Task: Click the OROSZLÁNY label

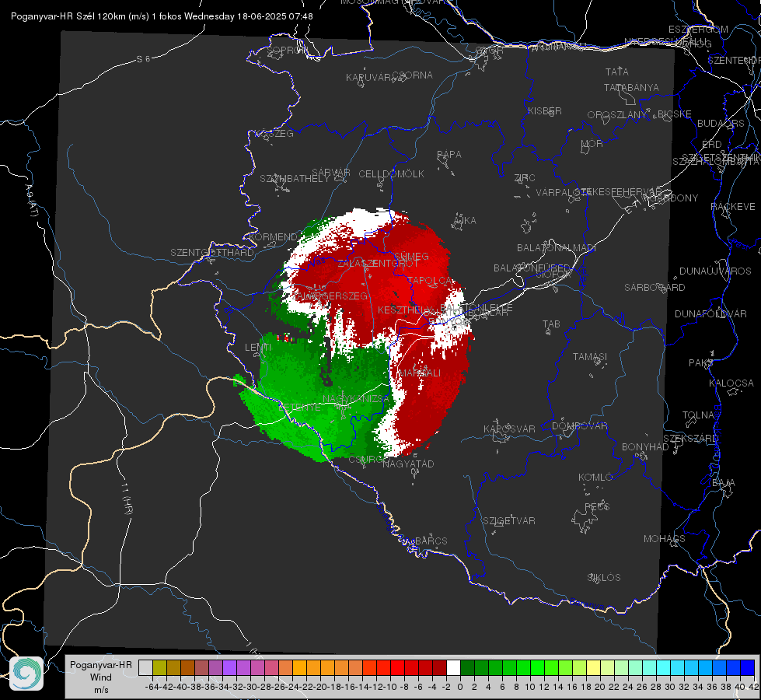Action: pyautogui.click(x=617, y=115)
